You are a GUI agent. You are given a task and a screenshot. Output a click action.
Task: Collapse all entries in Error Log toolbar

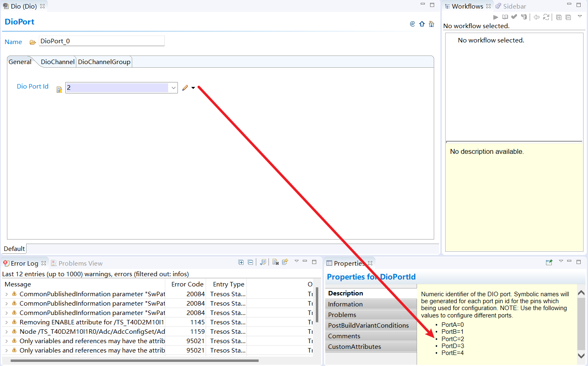pyautogui.click(x=250, y=262)
